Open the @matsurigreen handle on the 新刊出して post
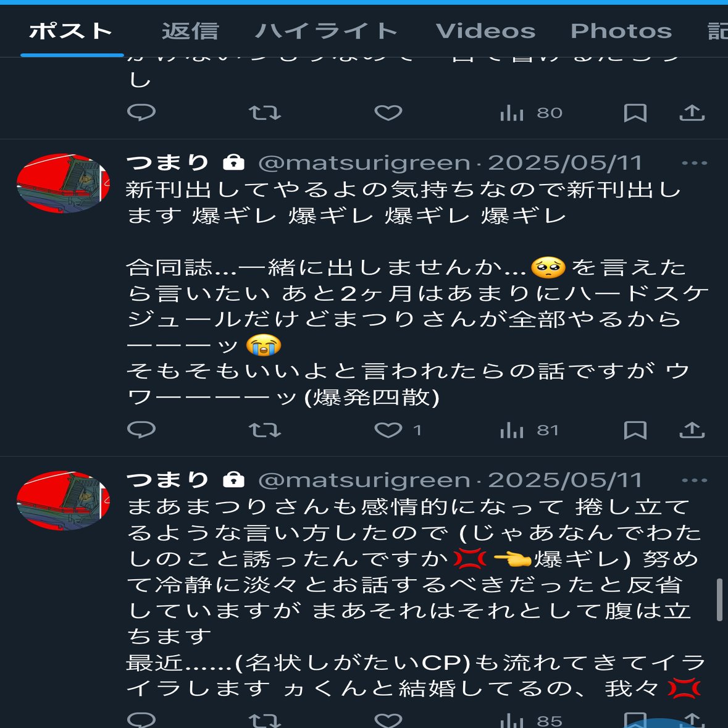The height and width of the screenshot is (728, 728). point(364,163)
